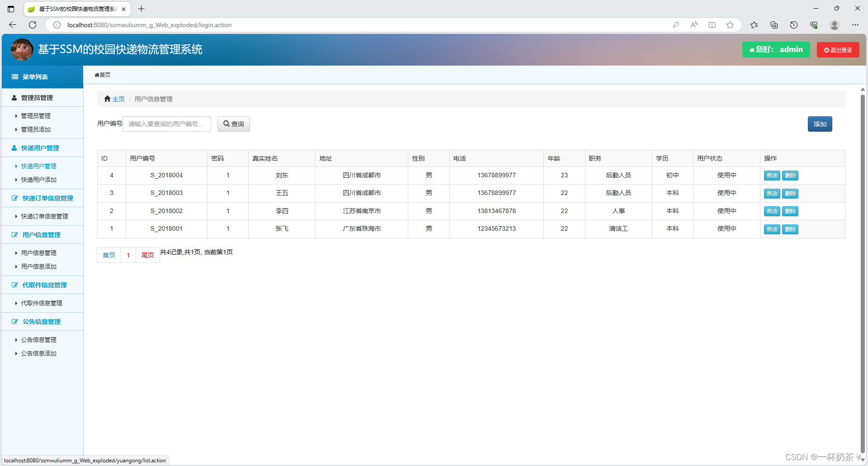Click the 菜单列表 list icon
The height and width of the screenshot is (466, 868).
click(15, 77)
